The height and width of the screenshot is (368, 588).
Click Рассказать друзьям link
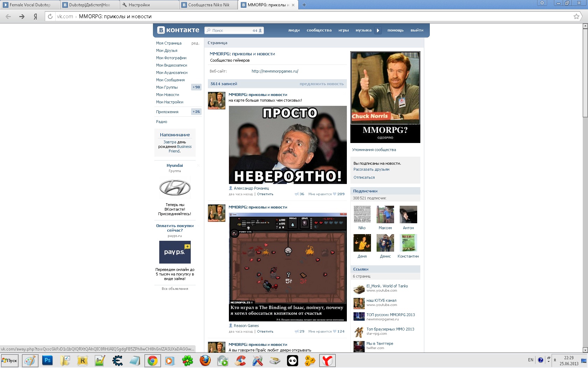click(x=371, y=170)
